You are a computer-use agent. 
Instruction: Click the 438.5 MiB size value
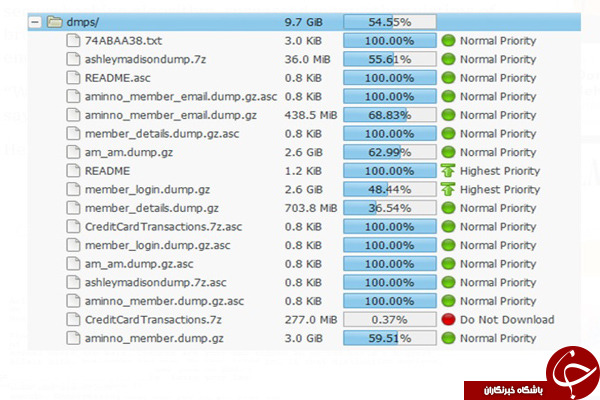click(311, 115)
